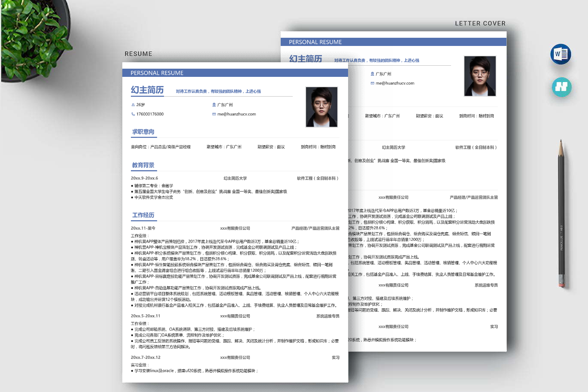
Task: Click bullet 中天软件奖学金杰出奖
Action: point(152,198)
